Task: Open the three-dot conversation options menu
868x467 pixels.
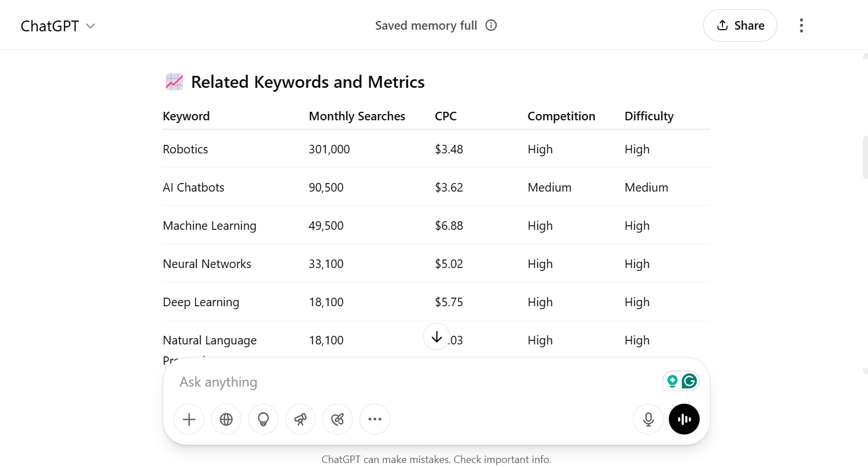Action: 801,25
